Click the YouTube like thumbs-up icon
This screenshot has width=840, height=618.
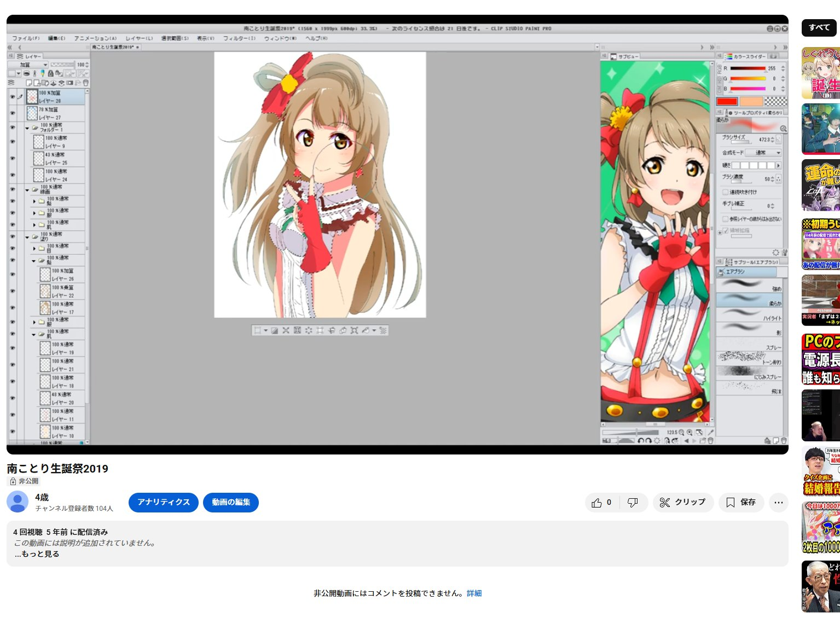tap(596, 503)
